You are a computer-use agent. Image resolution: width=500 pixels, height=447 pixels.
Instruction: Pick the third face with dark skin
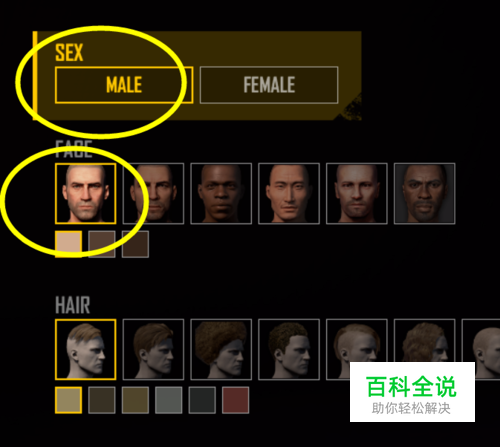click(x=221, y=193)
